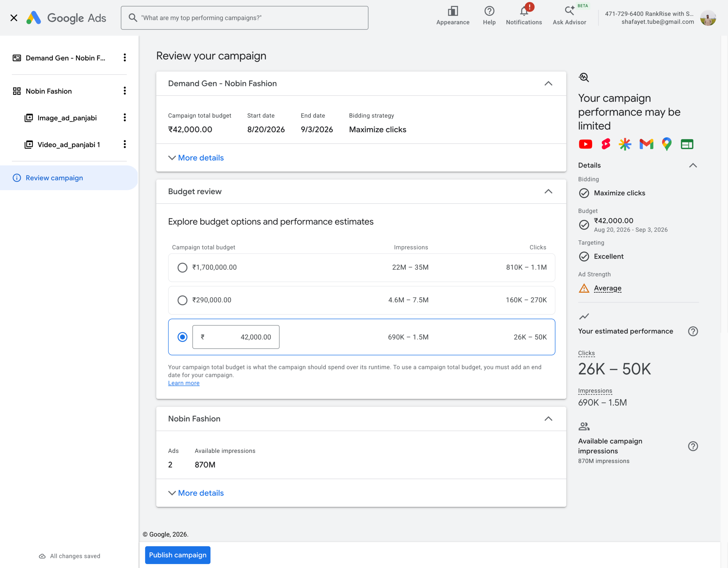The image size is (728, 568).
Task: Click the Excellent targeting status
Action: [x=608, y=256]
